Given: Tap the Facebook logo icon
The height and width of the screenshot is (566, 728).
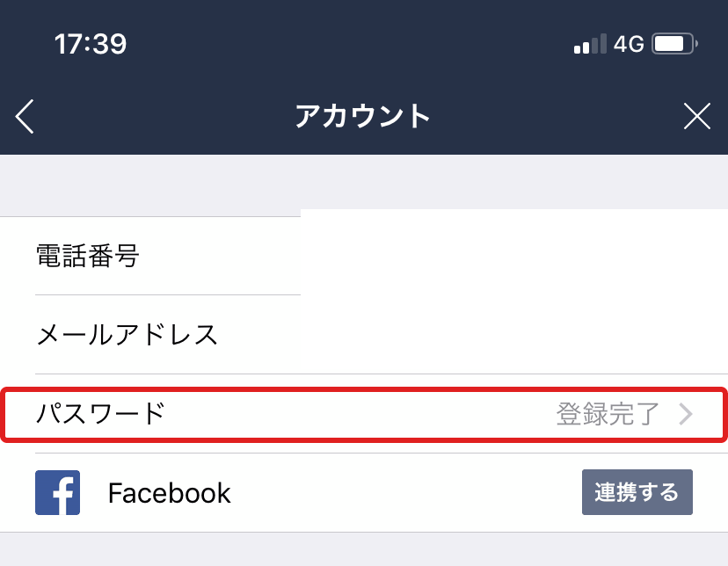Looking at the screenshot, I should coord(57,492).
